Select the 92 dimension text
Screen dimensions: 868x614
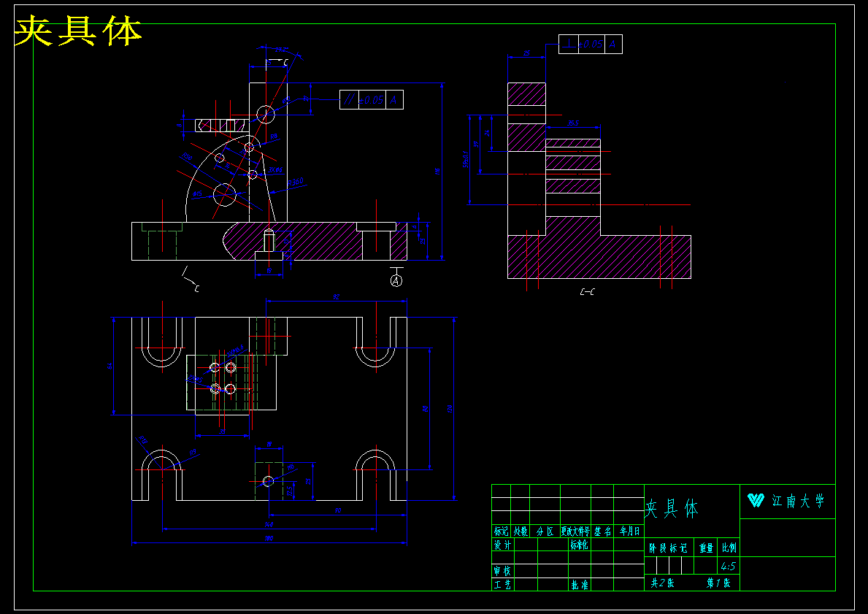(336, 296)
